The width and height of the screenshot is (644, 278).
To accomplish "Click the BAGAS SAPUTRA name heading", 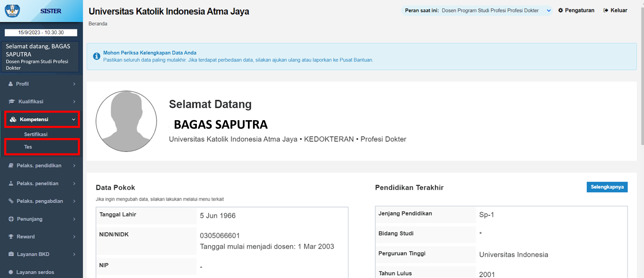I will (x=221, y=124).
